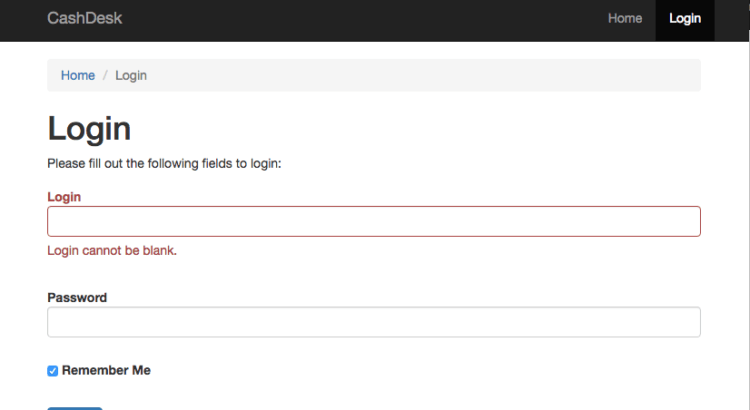
Task: Click the 'Please fill out the following fields' text
Action: [165, 162]
